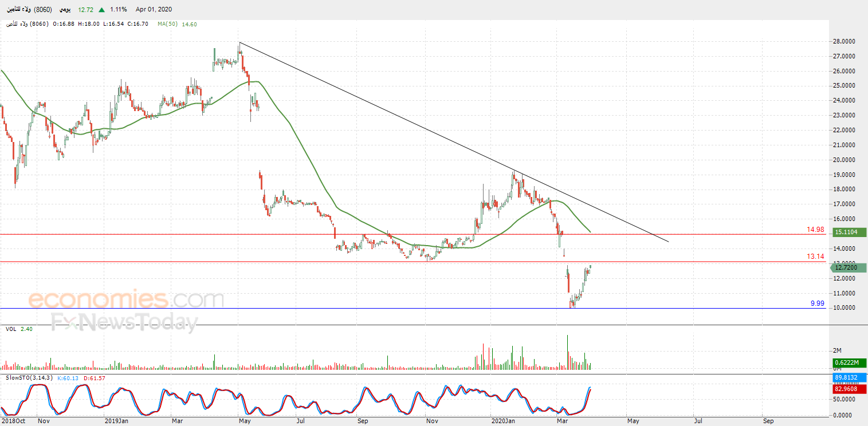Click the green up-arrow price change indicator
The width and height of the screenshot is (868, 426).
101,10
